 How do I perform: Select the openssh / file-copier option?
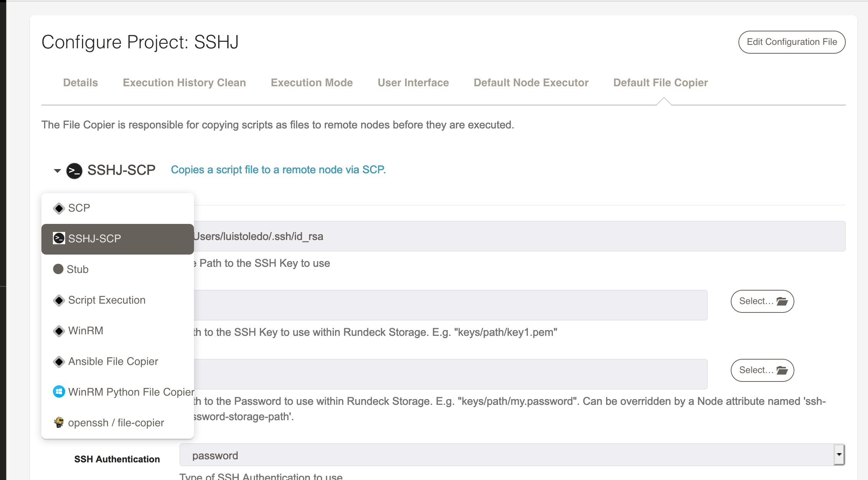pos(116,422)
